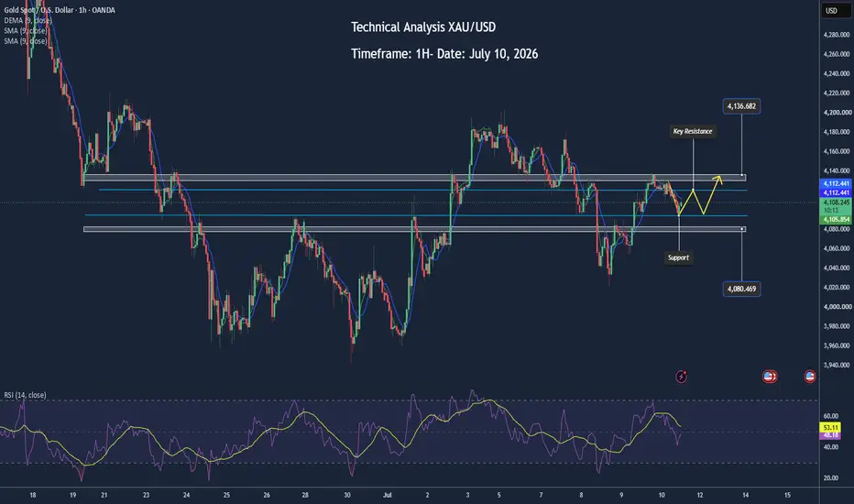The width and height of the screenshot is (854, 504).
Task: Select the RSI (14, close) indicator legend
Action: pyautogui.click(x=25, y=395)
